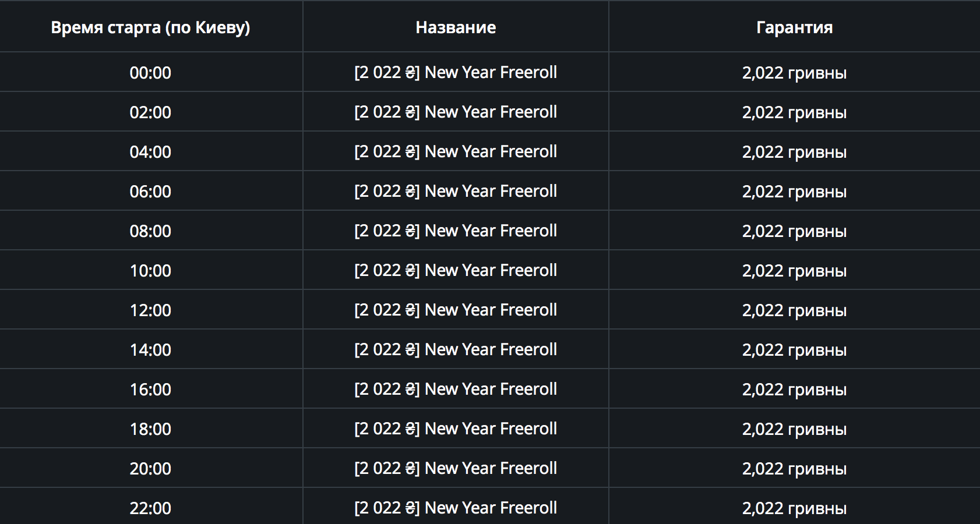Image resolution: width=980 pixels, height=524 pixels.
Task: Click the guarantee cell in the 10:00 row
Action: pos(794,271)
